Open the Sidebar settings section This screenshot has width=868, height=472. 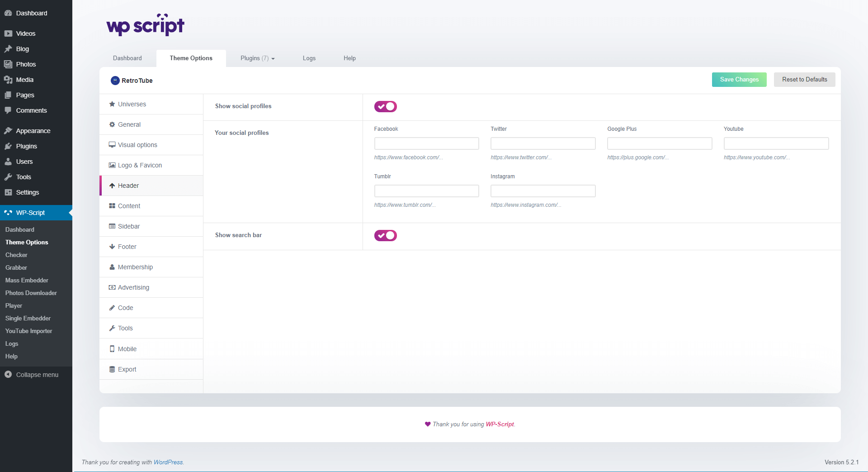(151, 226)
